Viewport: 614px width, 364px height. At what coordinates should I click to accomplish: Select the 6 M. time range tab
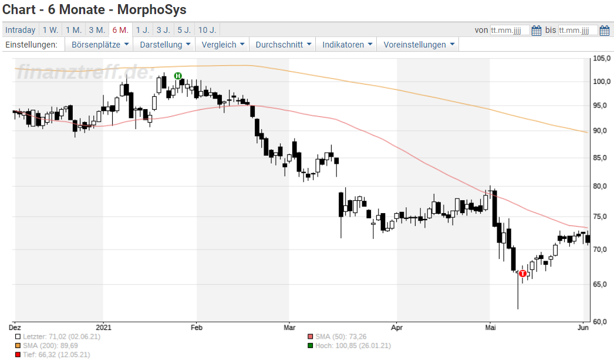click(120, 30)
